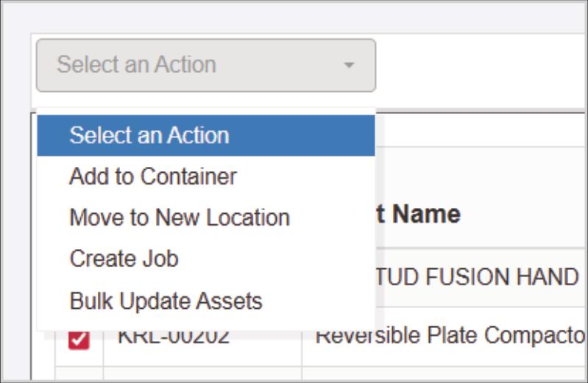Choose the highlighted Select an Action option

205,135
